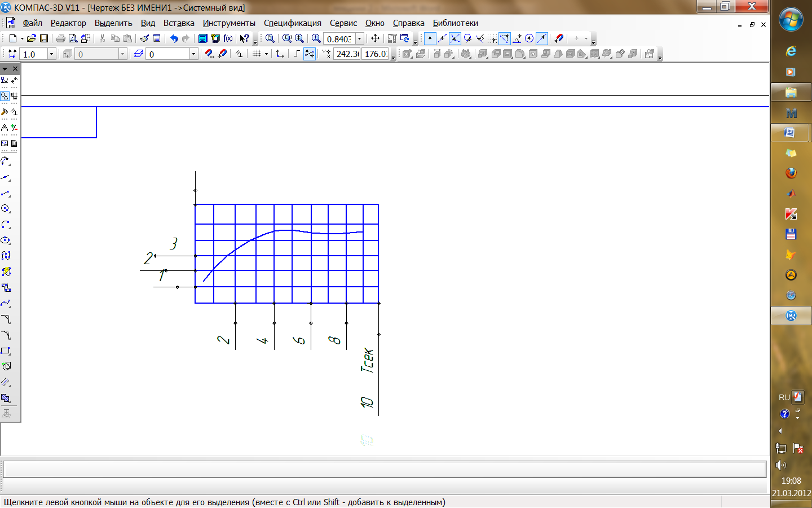The height and width of the screenshot is (508, 812).
Task: Toggle the orthogonal drawing mode button
Action: (297, 54)
